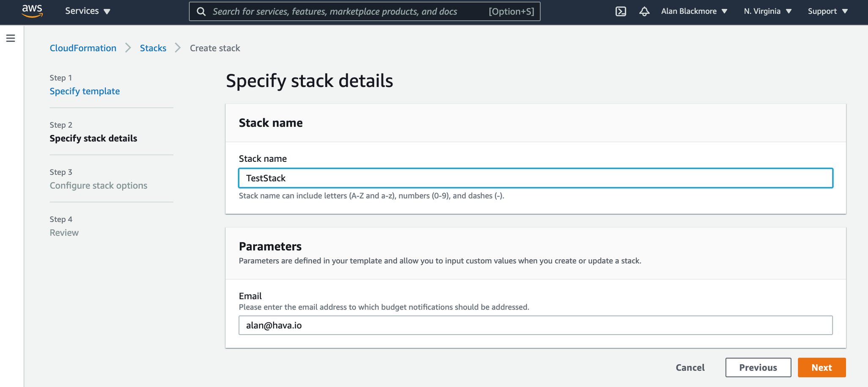The height and width of the screenshot is (387, 868).
Task: Go to Step 1 Specify template
Action: 85,91
